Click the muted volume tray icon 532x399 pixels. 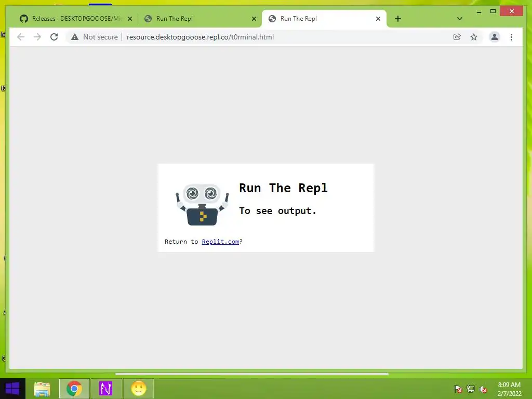pos(483,389)
